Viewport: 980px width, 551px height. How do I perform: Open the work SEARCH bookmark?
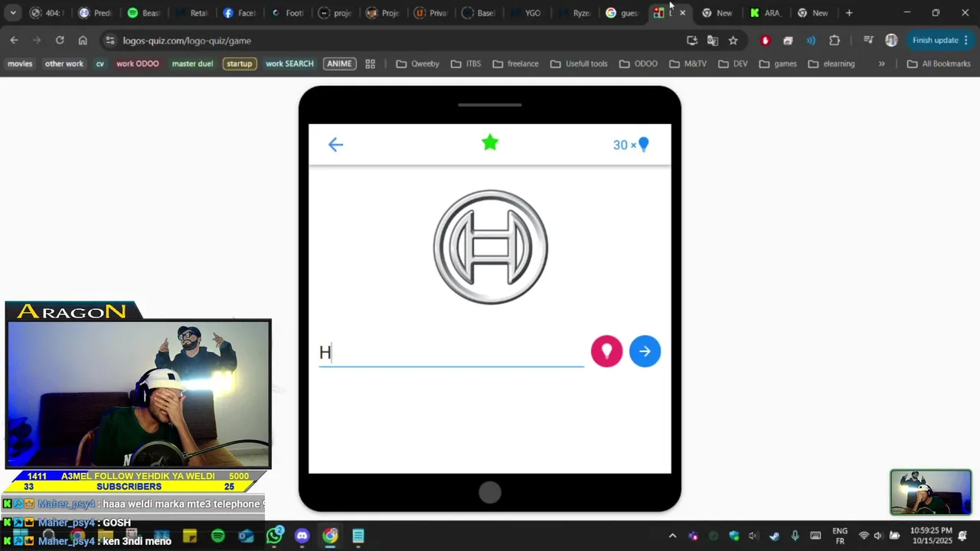(x=289, y=64)
